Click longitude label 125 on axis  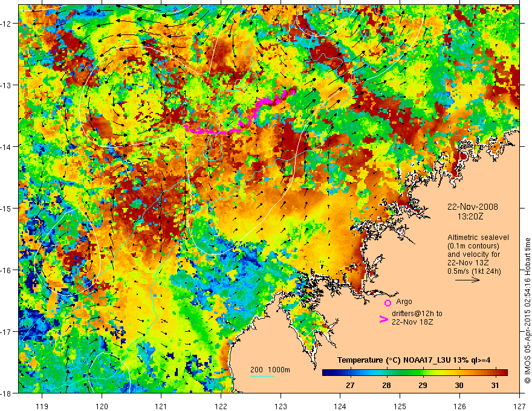[x=400, y=406]
